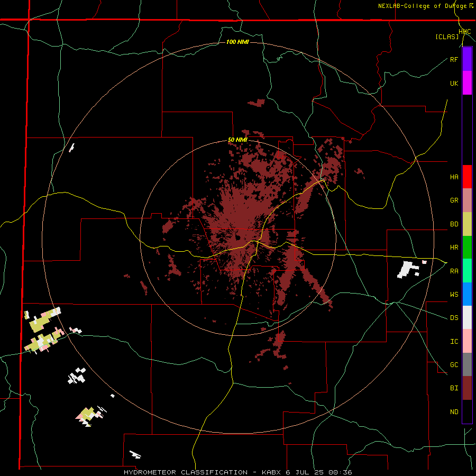476x476 pixels.
Task: Click the [CLAS] legend heading
Action: (447, 37)
